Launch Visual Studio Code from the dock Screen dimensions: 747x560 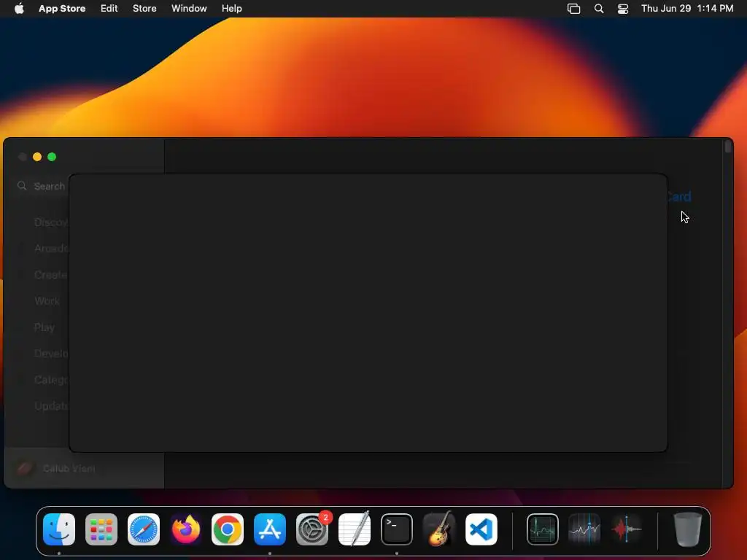click(x=481, y=529)
